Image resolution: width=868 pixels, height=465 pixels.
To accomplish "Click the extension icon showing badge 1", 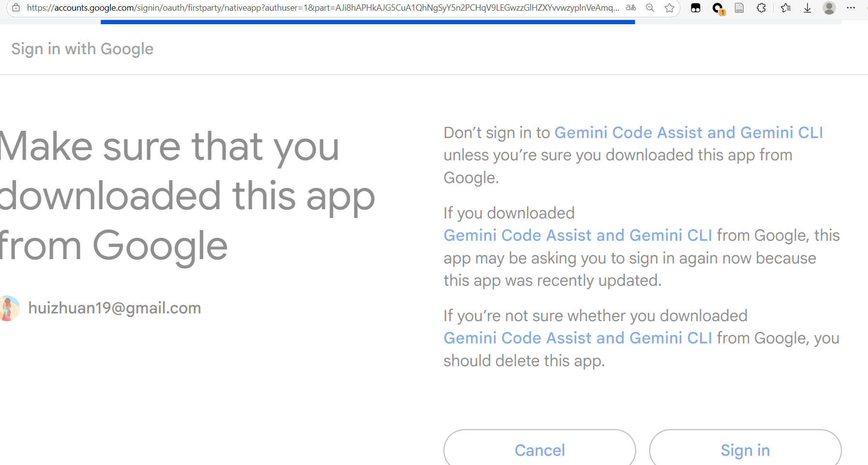I will pos(717,8).
